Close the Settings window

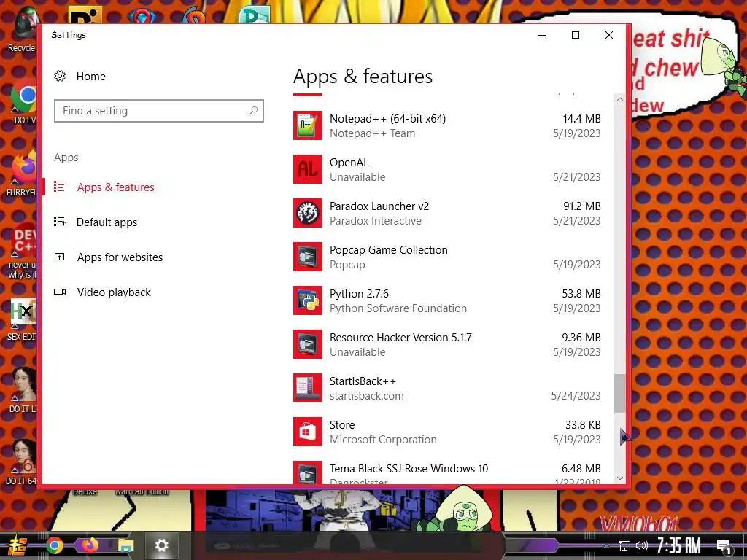609,35
